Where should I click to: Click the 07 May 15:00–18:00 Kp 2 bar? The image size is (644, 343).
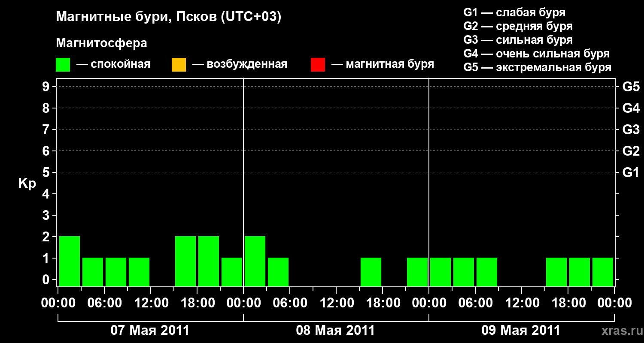pos(185,261)
